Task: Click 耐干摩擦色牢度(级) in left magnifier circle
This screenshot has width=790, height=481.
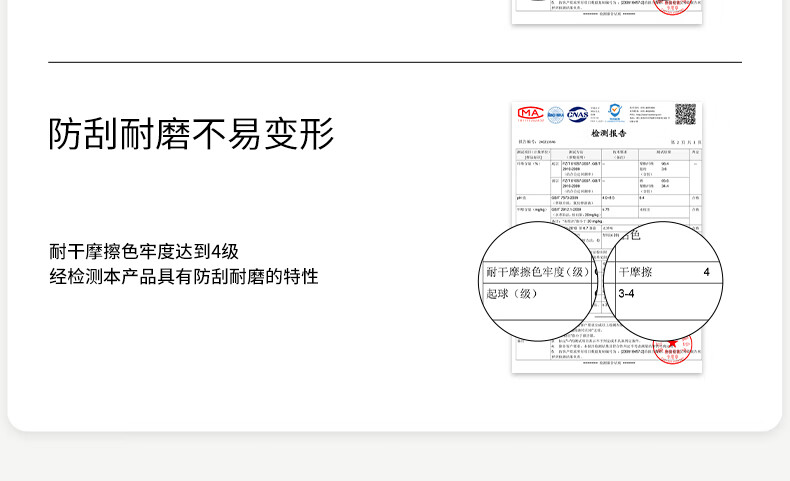Action: pyautogui.click(x=540, y=272)
